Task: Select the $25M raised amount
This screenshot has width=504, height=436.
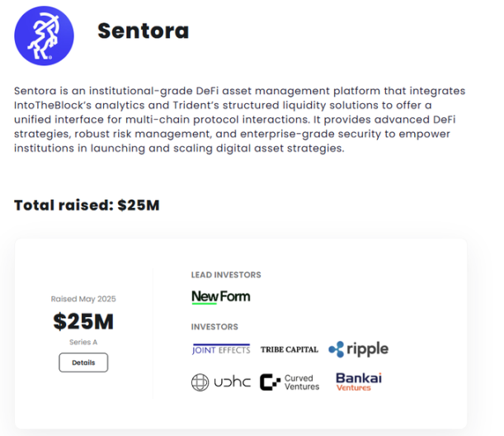Action: pyautogui.click(x=83, y=321)
